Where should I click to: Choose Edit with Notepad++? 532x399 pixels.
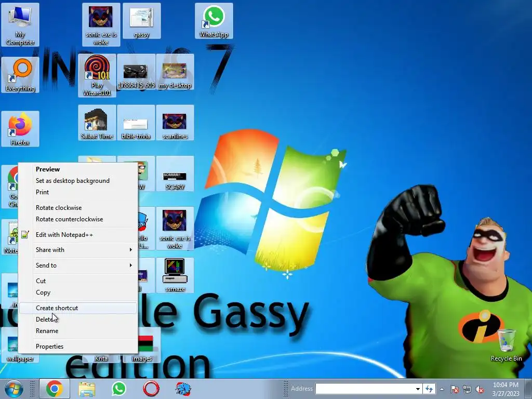pyautogui.click(x=78, y=235)
